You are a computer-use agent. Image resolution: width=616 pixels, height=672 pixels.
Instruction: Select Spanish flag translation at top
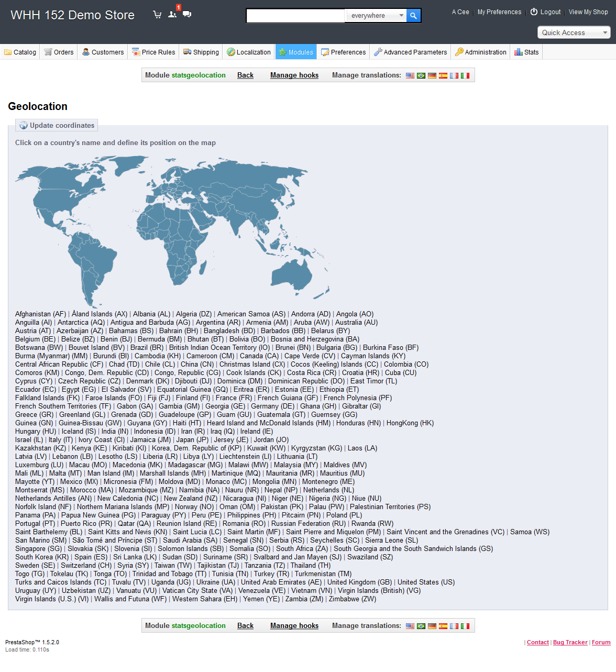(443, 75)
